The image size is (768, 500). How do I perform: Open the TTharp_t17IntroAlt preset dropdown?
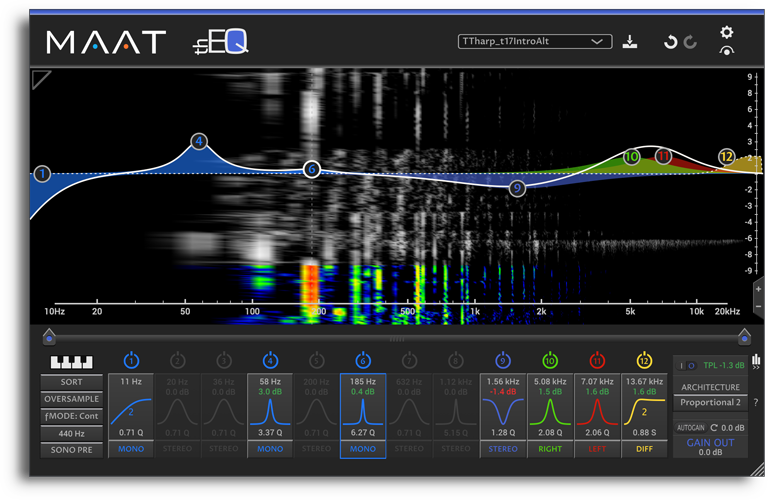coord(535,42)
